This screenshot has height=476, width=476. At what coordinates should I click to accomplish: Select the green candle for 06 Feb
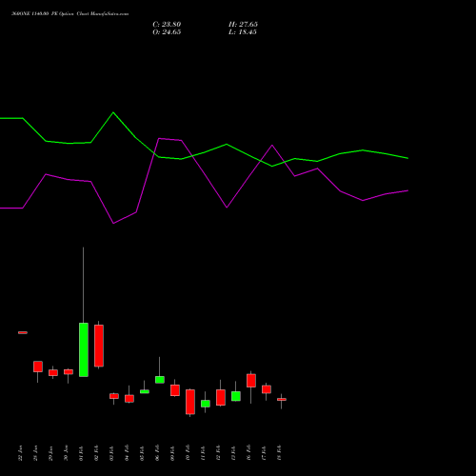pyautogui.click(x=160, y=380)
